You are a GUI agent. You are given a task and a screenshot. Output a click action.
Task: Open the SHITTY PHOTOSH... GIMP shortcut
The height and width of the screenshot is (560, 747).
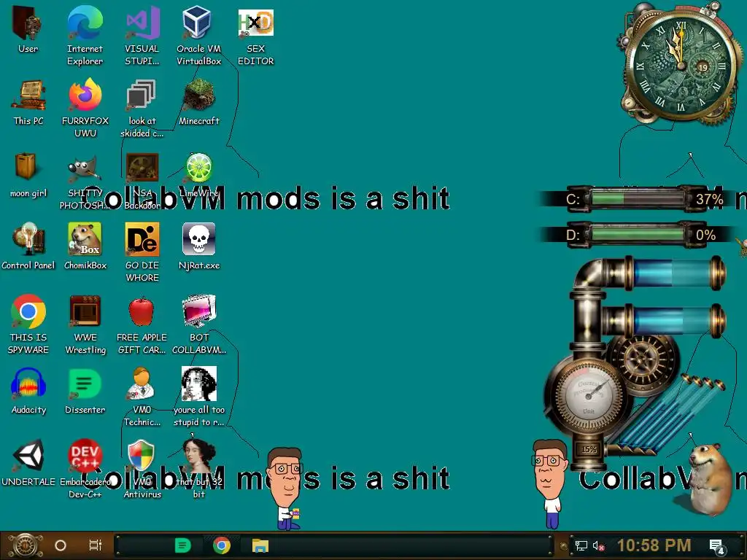click(x=85, y=181)
